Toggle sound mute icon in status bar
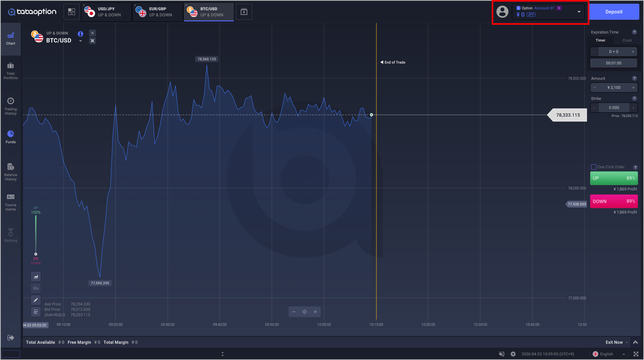Image resolution: width=644 pixels, height=360 pixels. coord(501,354)
